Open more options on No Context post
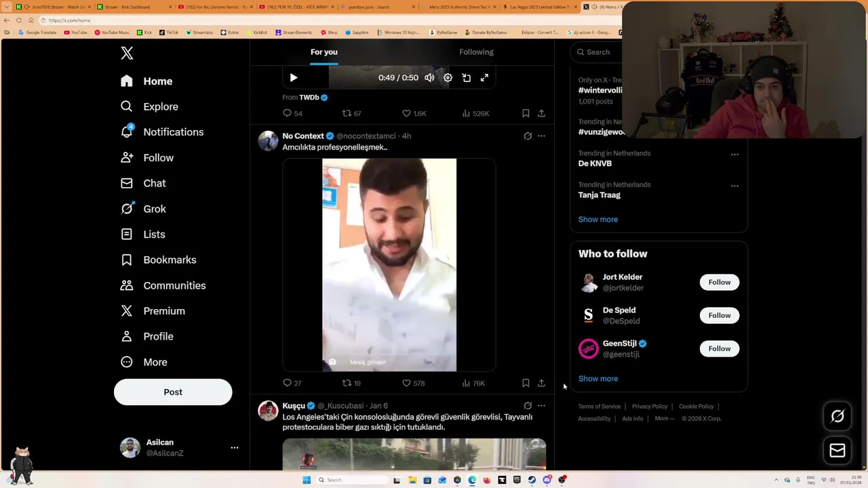 pyautogui.click(x=541, y=136)
